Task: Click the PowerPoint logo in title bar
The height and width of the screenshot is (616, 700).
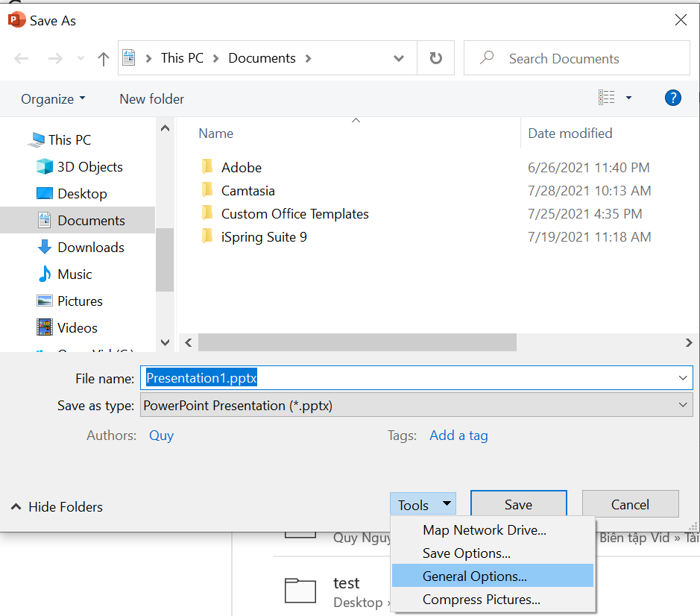Action: click(x=16, y=19)
